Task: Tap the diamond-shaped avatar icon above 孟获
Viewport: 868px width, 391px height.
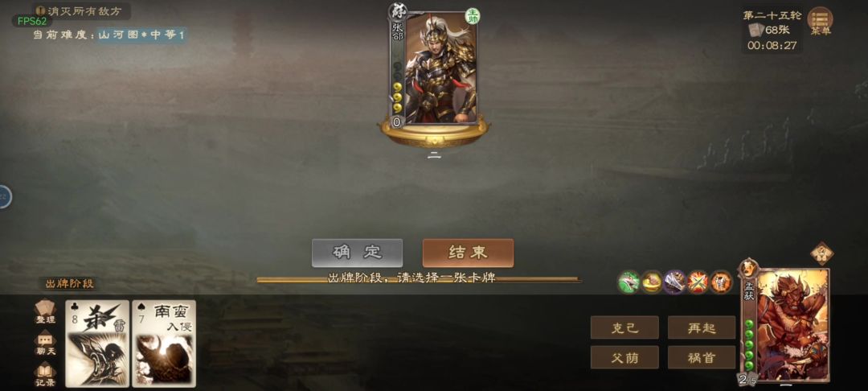Action: (821, 253)
